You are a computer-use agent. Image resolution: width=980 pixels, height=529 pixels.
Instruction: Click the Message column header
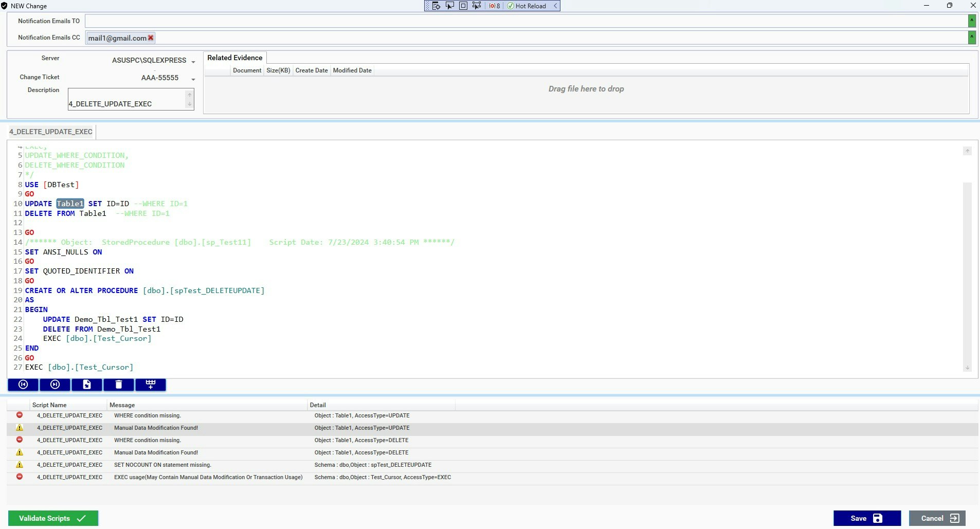click(x=207, y=405)
